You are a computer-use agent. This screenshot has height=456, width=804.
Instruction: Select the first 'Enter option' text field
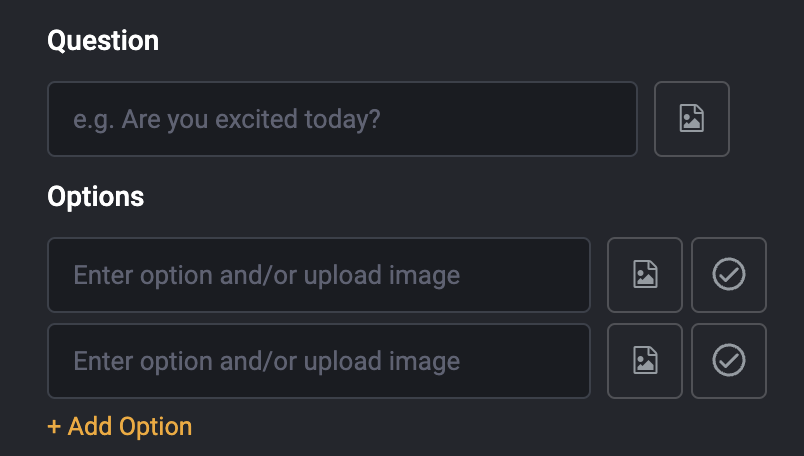tap(319, 275)
